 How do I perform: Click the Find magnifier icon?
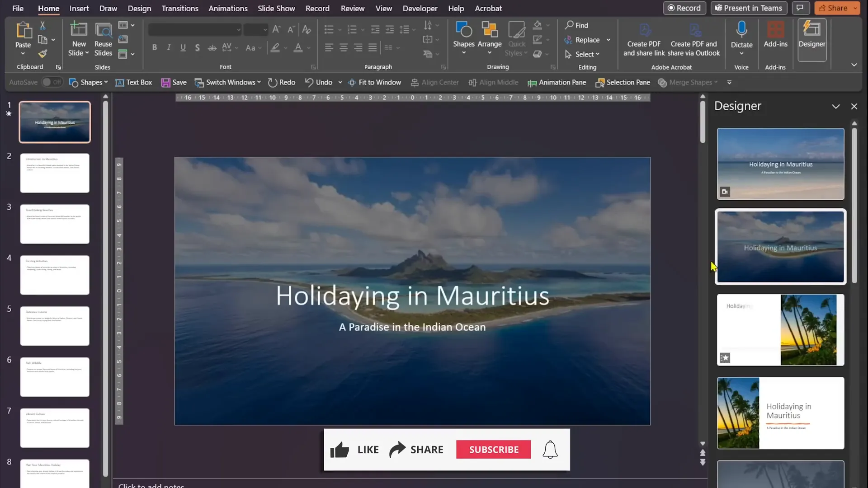tap(569, 25)
